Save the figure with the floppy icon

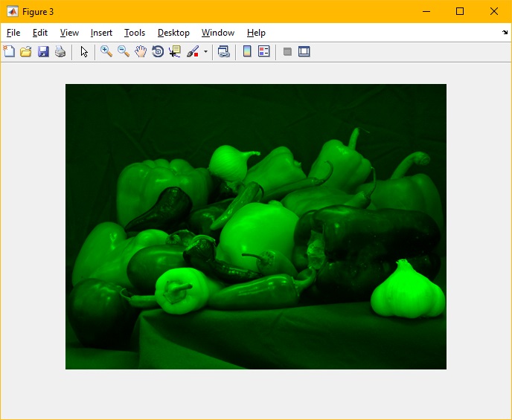click(43, 51)
